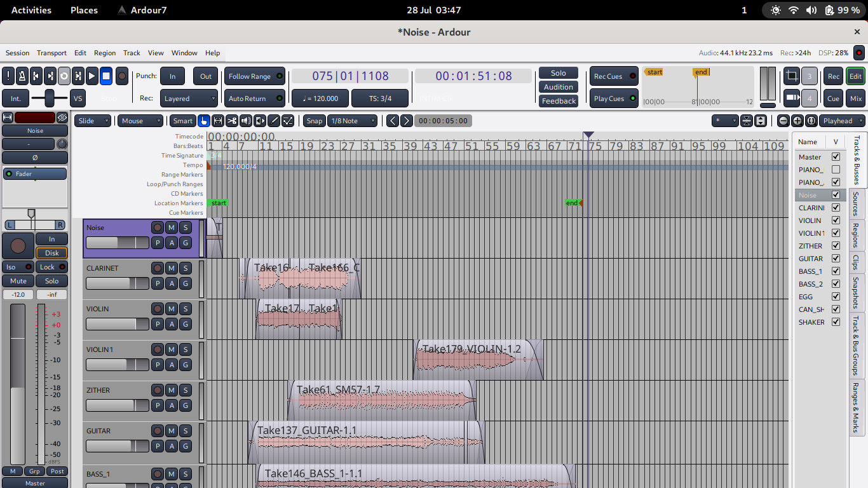Image resolution: width=868 pixels, height=488 pixels.
Task: Click the Stop transport button
Action: (106, 76)
